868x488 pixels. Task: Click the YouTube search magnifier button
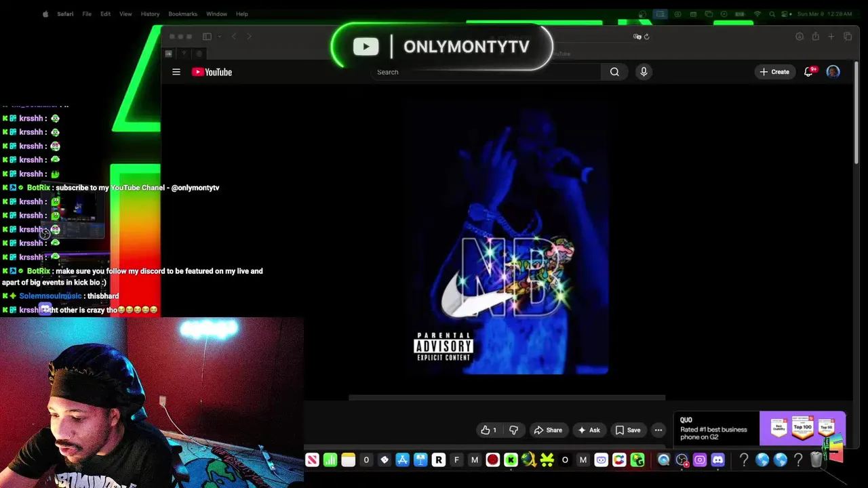(x=614, y=72)
